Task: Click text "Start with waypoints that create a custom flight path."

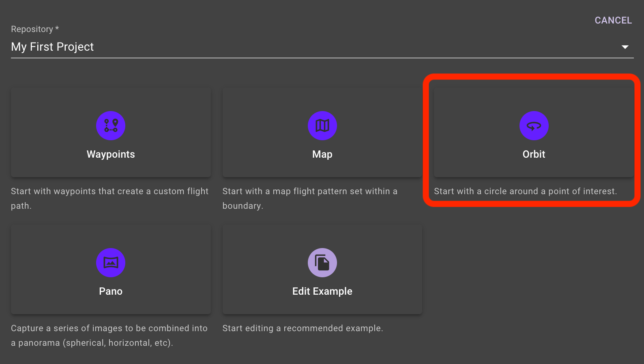Action: pyautogui.click(x=110, y=199)
